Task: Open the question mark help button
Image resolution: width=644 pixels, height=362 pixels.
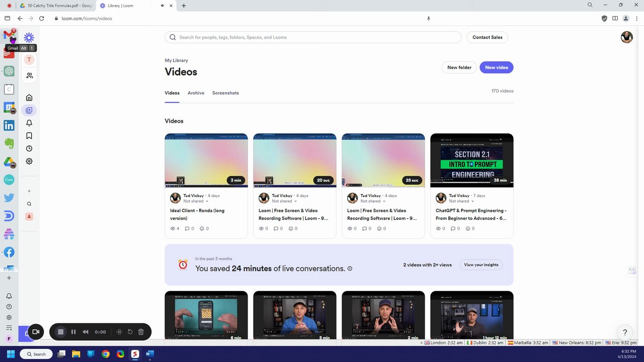Action: (x=625, y=332)
